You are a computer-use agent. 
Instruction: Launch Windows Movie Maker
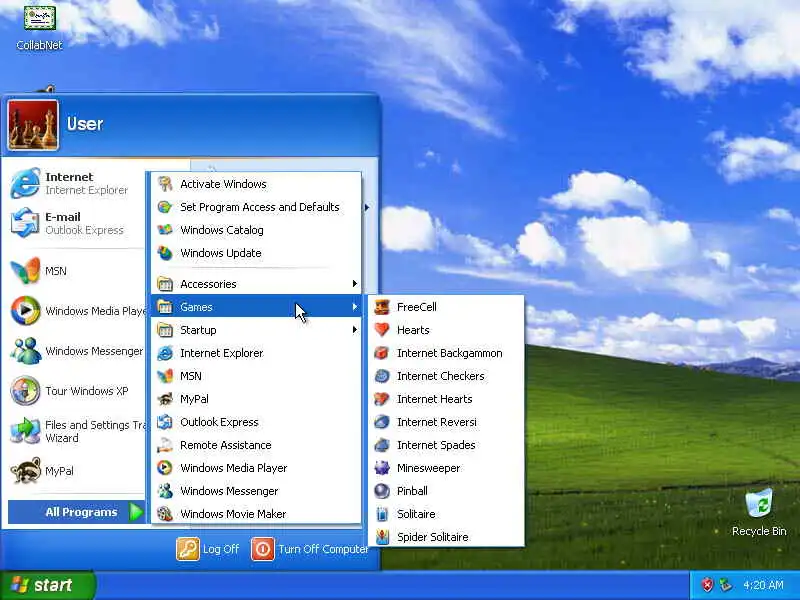coord(256,514)
